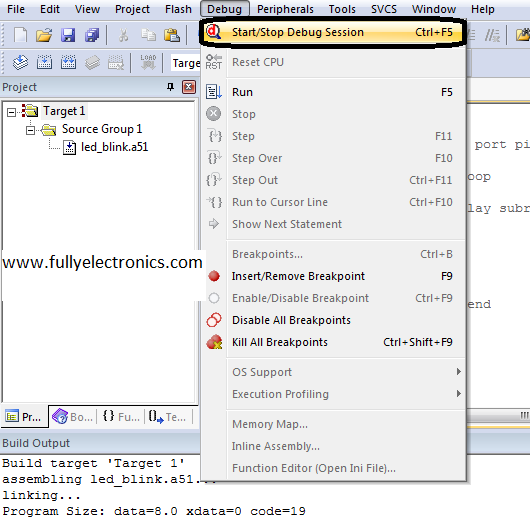Image resolution: width=530 pixels, height=518 pixels.
Task: Open the Peripherals menu
Action: pos(285,9)
